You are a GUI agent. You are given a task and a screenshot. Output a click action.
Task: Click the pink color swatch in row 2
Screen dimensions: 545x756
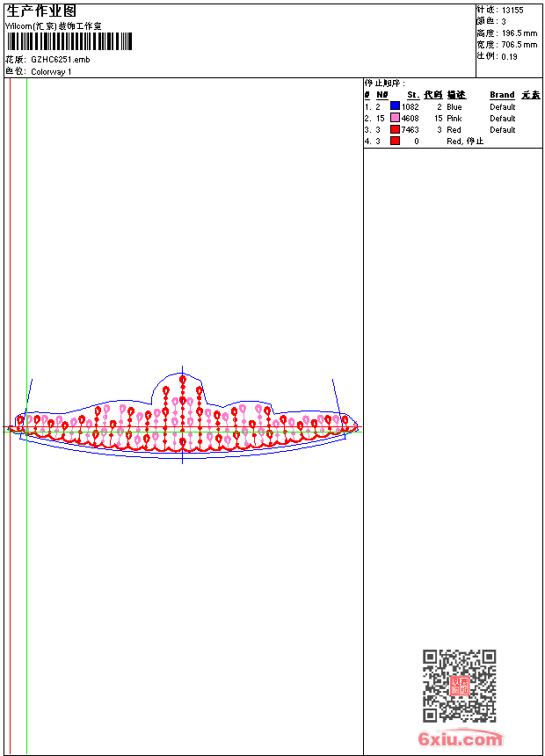coord(395,118)
